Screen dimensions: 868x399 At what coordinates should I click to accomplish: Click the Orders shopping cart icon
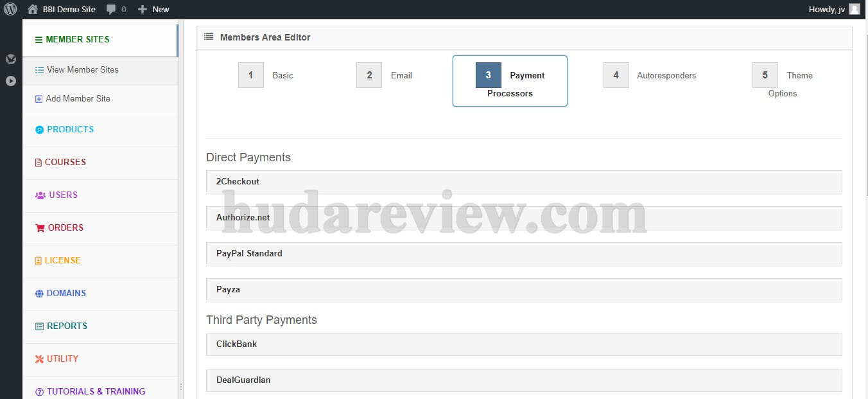coord(39,227)
